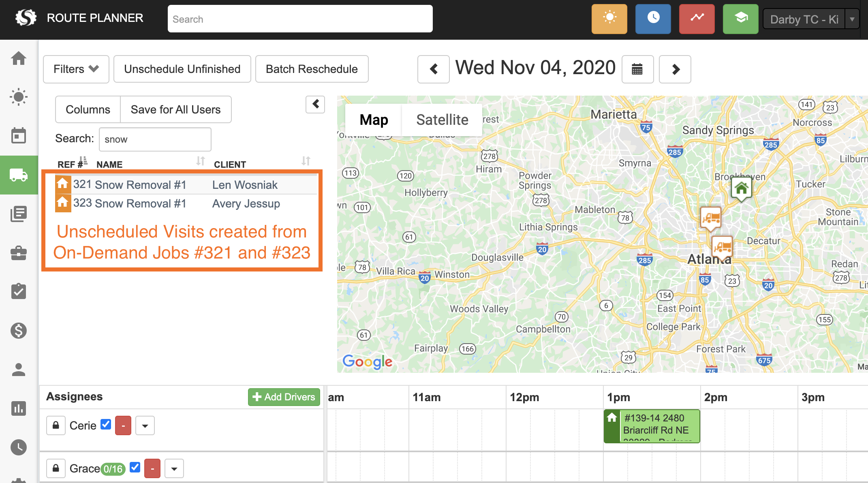
Task: Open the briefcase icon in sidebar
Action: coord(19,253)
